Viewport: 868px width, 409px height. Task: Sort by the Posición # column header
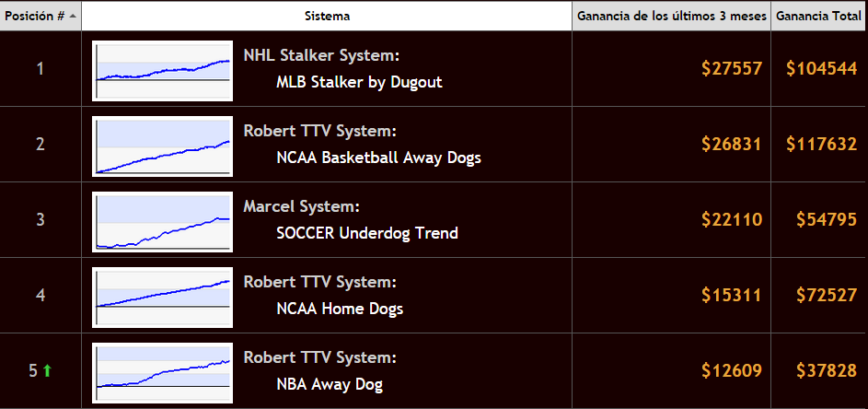[41, 16]
